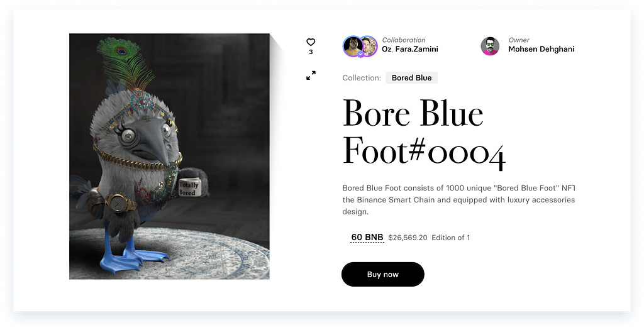Like the NFT with heart icon

click(311, 42)
